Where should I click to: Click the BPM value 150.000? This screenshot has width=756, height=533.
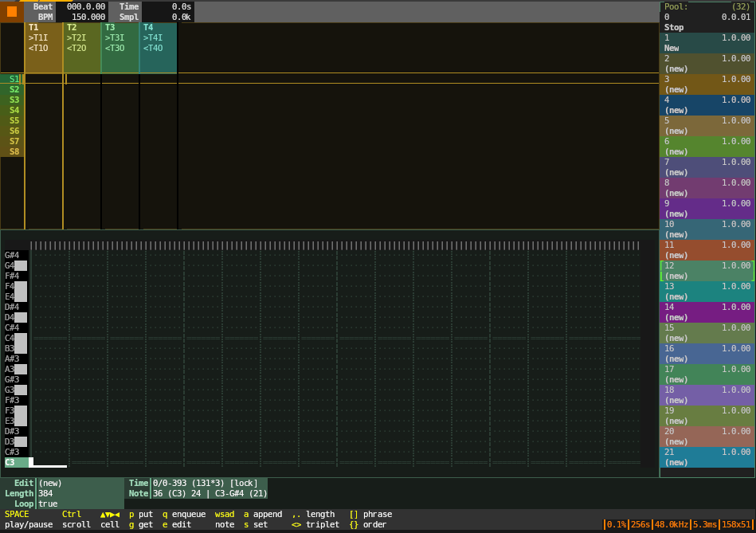[88, 17]
